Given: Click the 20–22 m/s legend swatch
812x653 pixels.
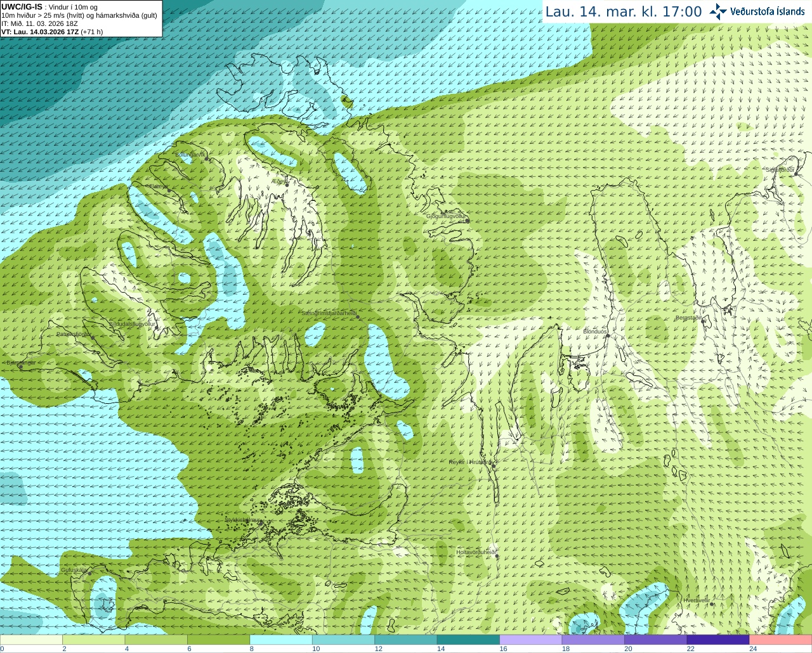Looking at the screenshot, I should coord(656,640).
